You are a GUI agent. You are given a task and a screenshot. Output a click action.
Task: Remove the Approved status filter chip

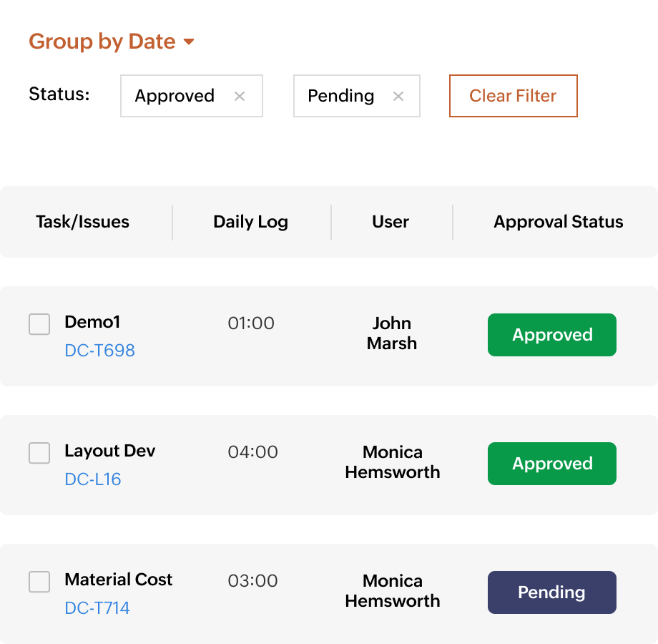[x=240, y=96]
